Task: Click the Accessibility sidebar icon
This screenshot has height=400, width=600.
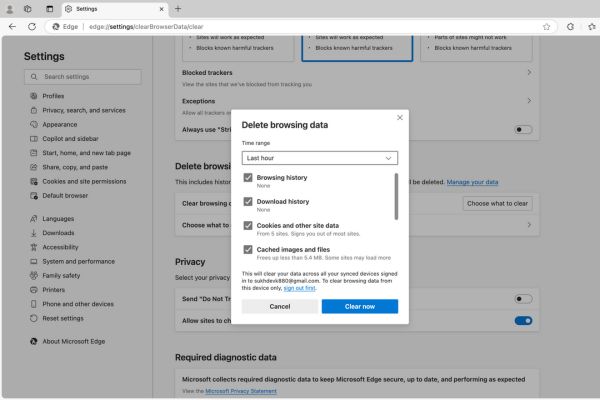Action: [x=34, y=247]
